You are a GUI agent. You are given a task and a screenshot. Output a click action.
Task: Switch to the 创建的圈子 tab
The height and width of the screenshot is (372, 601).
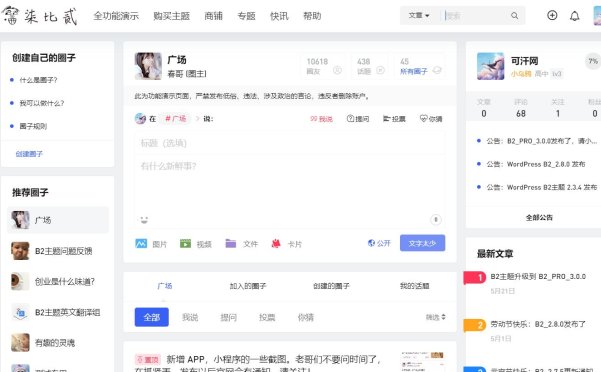331,286
